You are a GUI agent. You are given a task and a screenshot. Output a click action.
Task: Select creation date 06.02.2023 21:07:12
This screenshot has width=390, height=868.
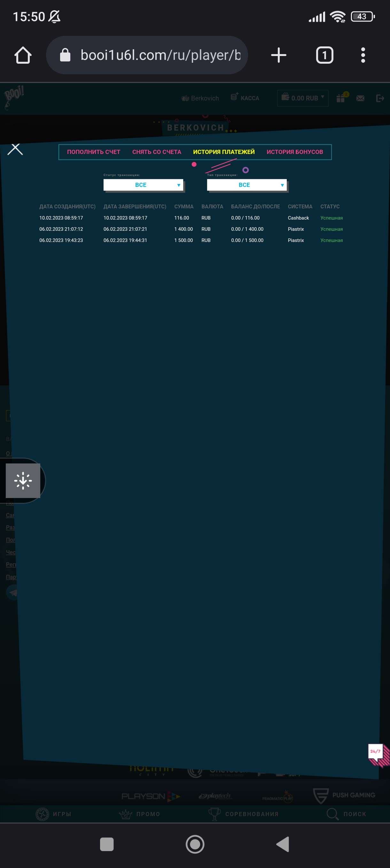pyautogui.click(x=61, y=229)
